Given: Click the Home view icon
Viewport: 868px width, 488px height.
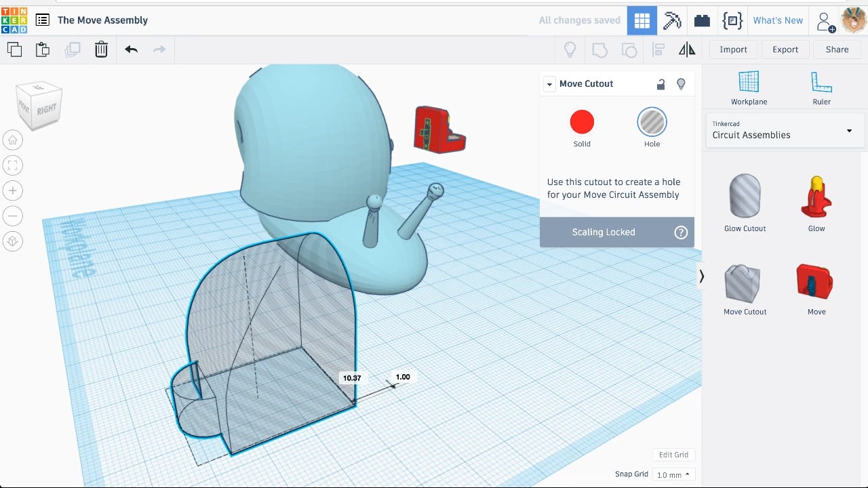Looking at the screenshot, I should click(12, 140).
